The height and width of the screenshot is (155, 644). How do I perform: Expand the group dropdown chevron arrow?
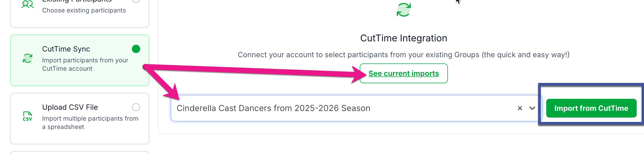[532, 108]
